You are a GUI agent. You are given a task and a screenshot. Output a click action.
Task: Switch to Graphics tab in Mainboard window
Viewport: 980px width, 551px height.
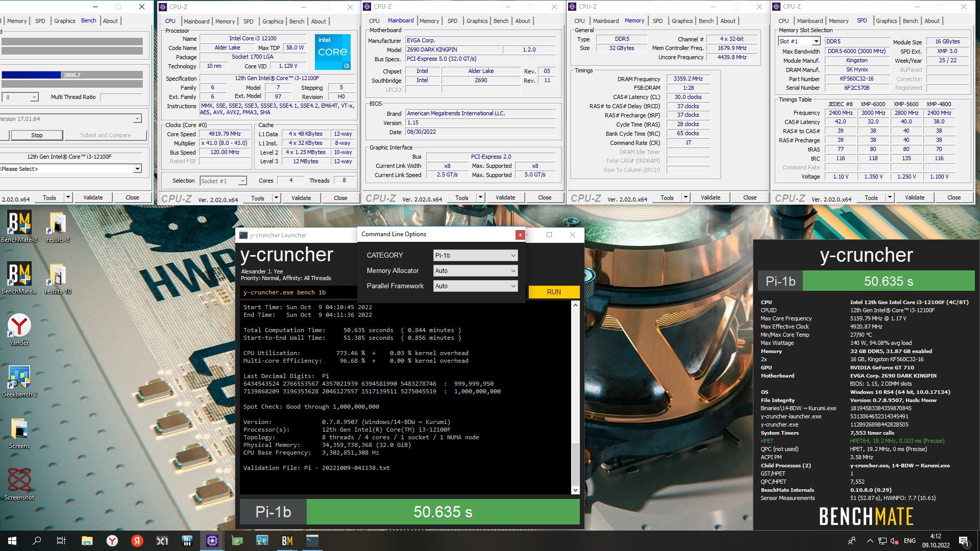tap(477, 21)
